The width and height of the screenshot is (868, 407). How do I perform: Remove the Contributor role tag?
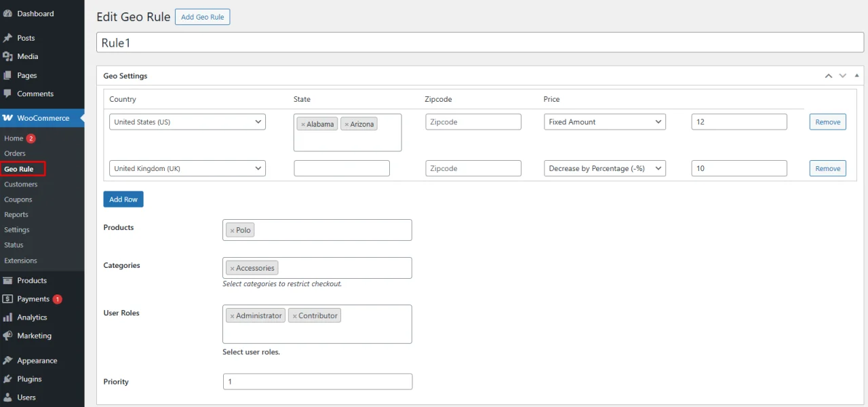294,316
